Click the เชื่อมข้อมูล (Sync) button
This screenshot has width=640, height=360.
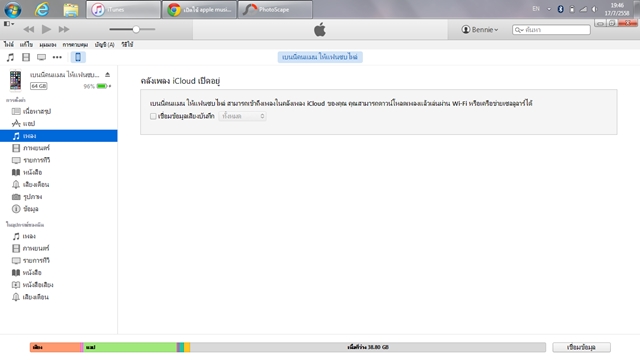point(581,347)
